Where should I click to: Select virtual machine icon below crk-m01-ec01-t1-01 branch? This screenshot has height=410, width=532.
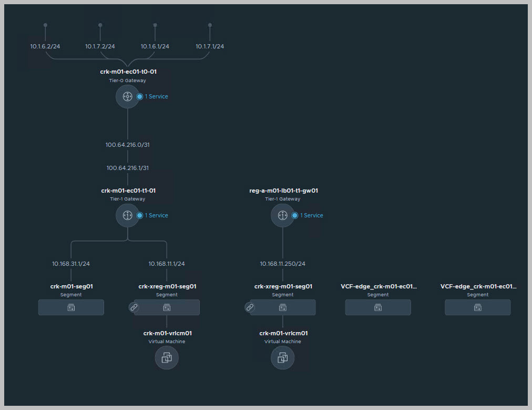point(167,358)
